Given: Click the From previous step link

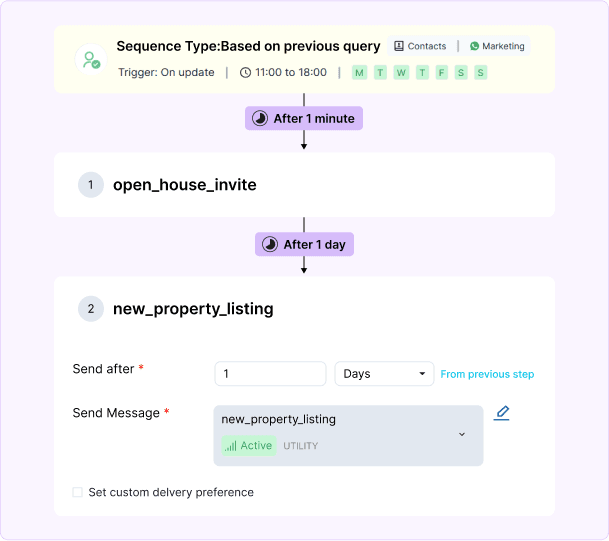Looking at the screenshot, I should click(487, 374).
